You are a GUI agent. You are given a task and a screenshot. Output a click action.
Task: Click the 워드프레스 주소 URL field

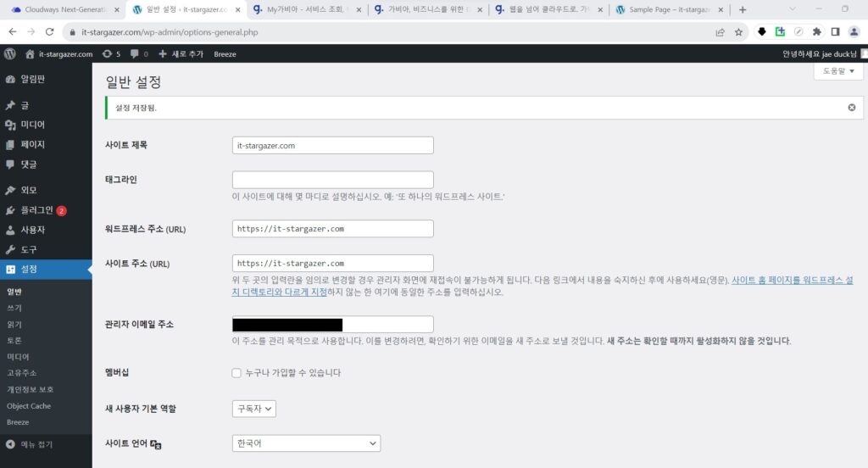click(x=332, y=229)
